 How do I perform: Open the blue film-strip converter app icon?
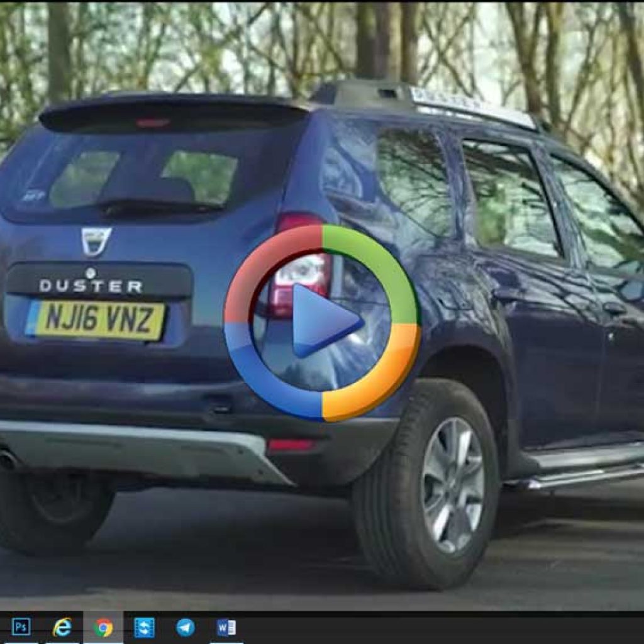point(144,627)
